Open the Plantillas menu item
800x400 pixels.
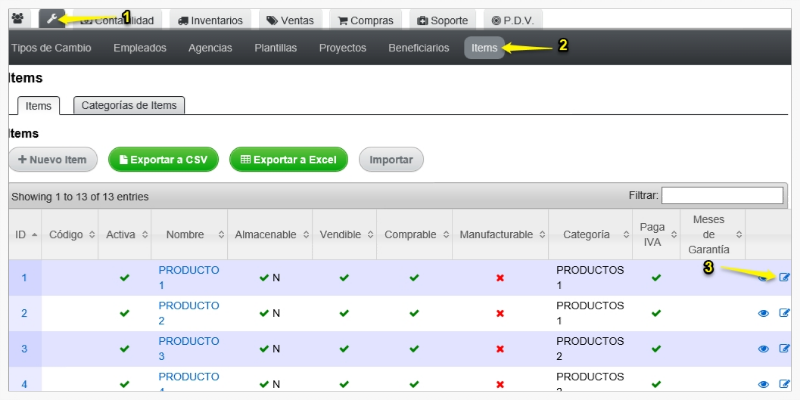point(276,48)
